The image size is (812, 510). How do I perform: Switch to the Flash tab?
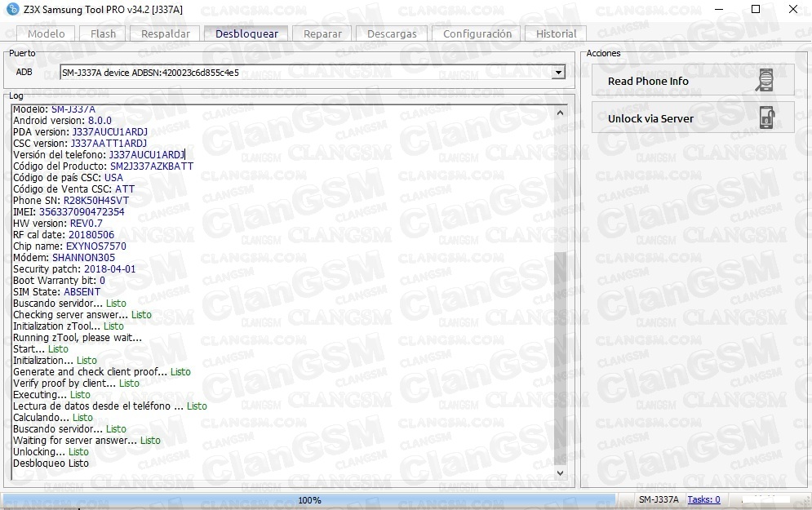pyautogui.click(x=103, y=33)
